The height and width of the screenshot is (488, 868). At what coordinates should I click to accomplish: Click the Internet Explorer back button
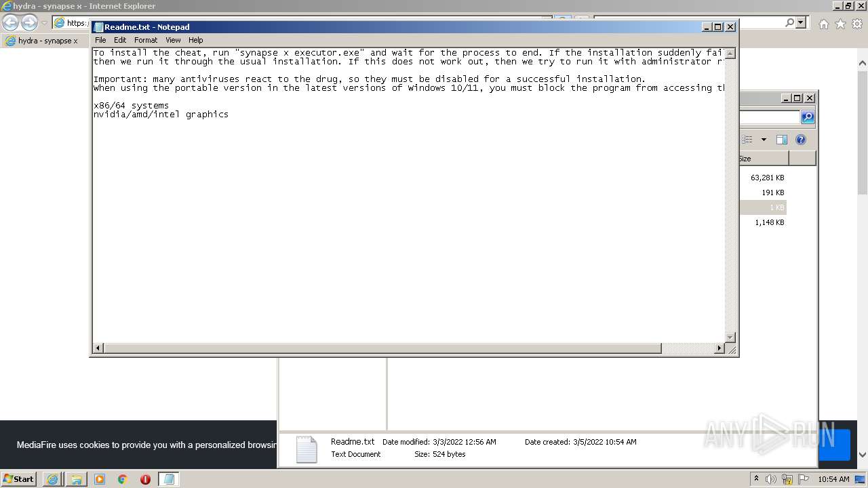pyautogui.click(x=10, y=23)
